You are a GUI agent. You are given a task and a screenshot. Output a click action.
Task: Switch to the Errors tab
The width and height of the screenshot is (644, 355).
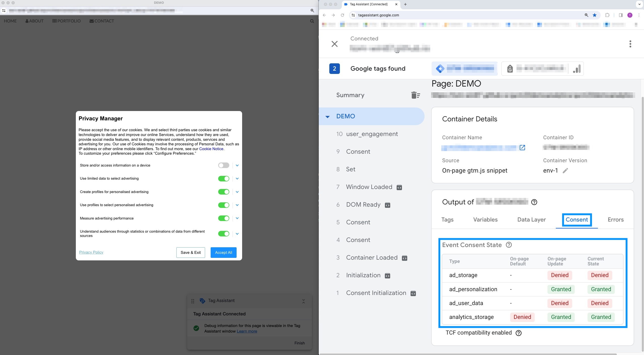[x=616, y=220]
